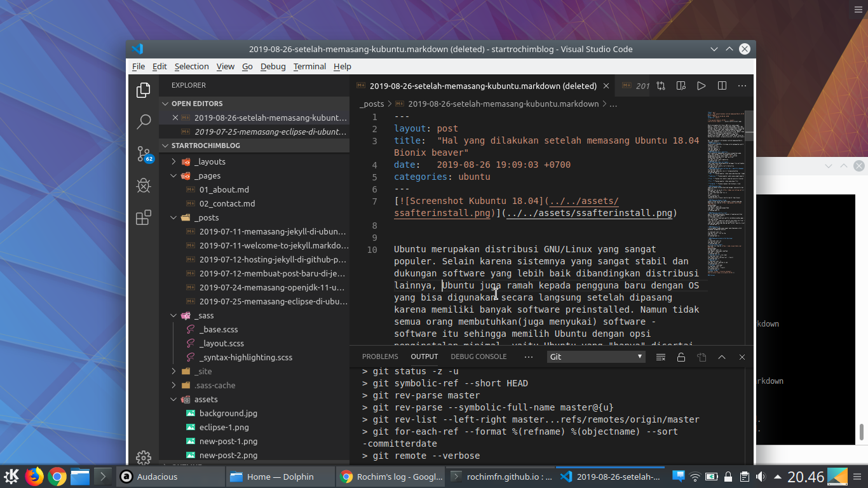Viewport: 868px width, 488px height.
Task: Open Source Control view with 62 badge
Action: pyautogui.click(x=144, y=154)
